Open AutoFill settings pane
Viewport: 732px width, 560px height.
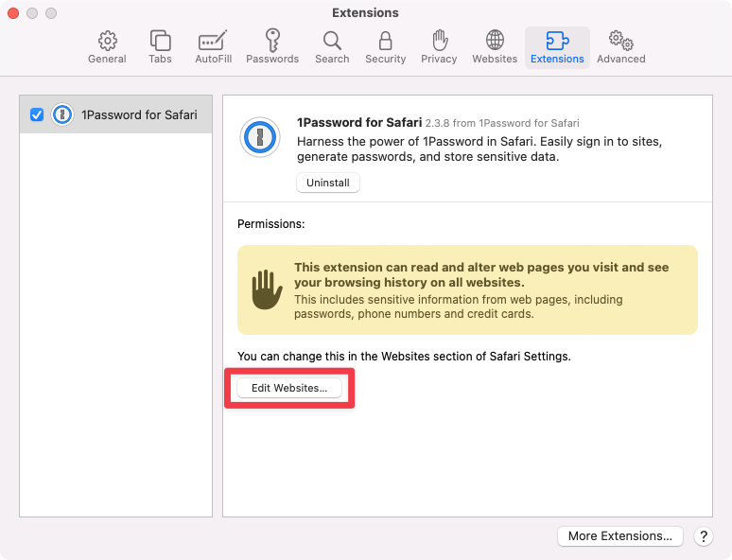(x=211, y=46)
